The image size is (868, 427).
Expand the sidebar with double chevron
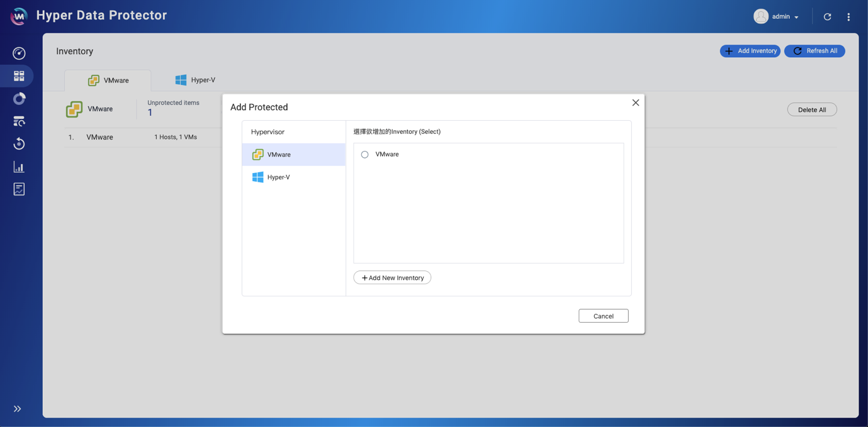(x=18, y=409)
